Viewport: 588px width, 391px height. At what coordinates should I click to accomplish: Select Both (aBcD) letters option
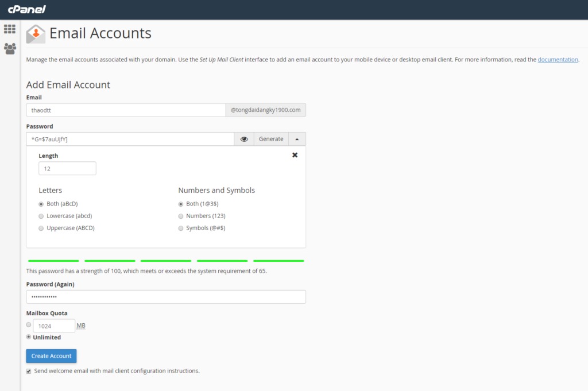[41, 204]
